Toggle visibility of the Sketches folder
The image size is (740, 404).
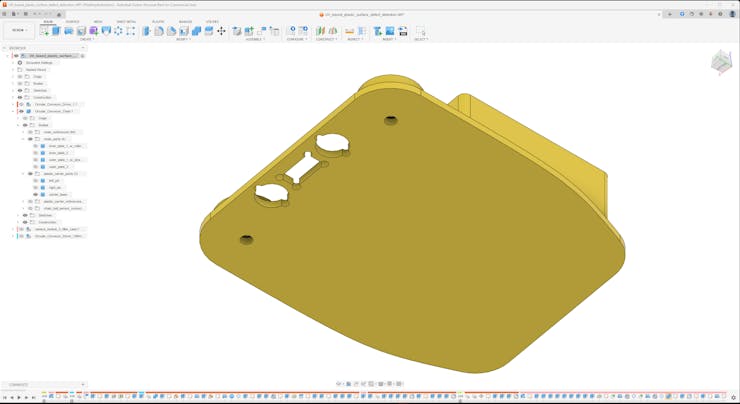20,90
